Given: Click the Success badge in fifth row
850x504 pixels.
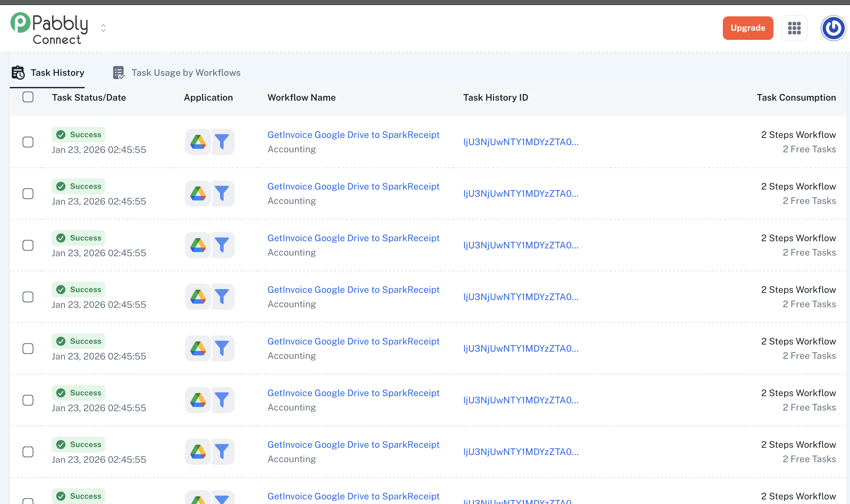Looking at the screenshot, I should [x=78, y=341].
